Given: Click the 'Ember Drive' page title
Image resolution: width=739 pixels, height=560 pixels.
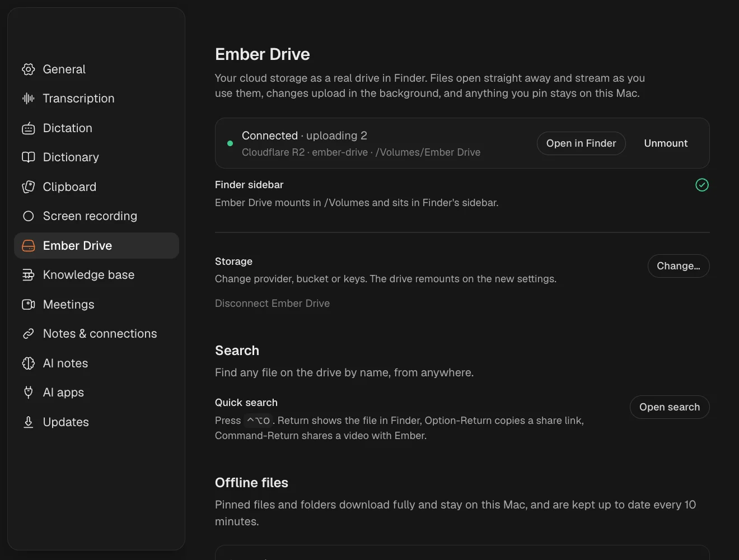Looking at the screenshot, I should coord(263,54).
